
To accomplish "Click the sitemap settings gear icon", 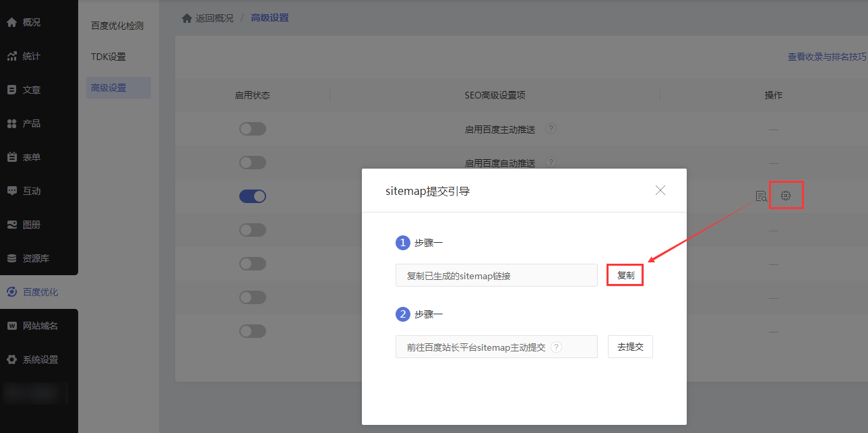I will (786, 196).
